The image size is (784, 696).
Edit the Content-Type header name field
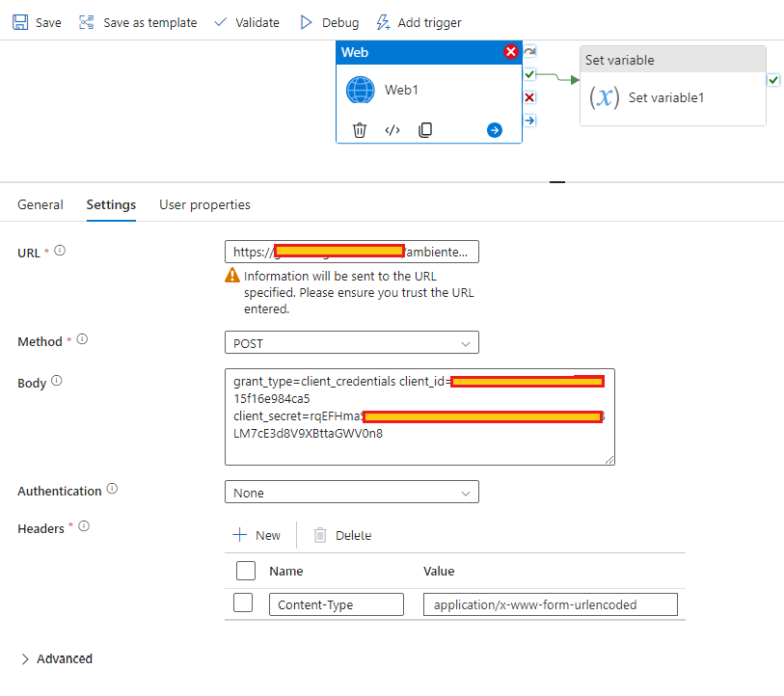(336, 604)
